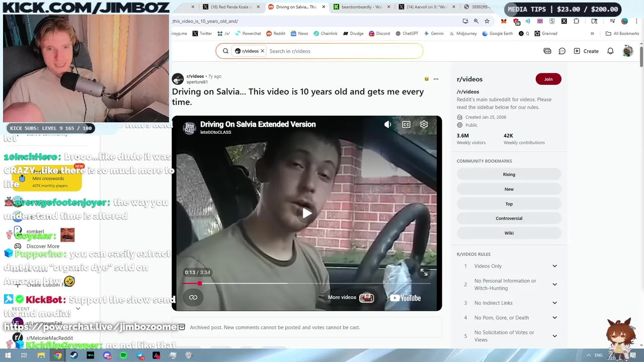Open the New community bookmark
Viewport: 644px width, 362px height.
click(x=509, y=189)
